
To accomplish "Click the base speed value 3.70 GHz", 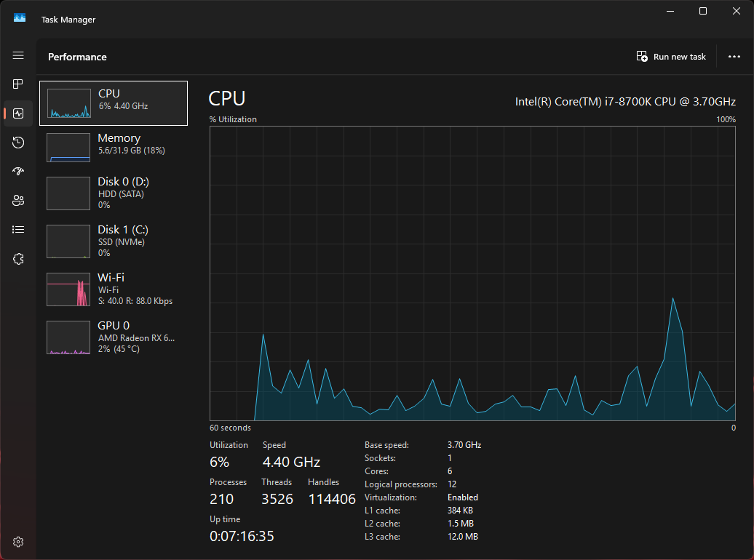I will tap(464, 445).
